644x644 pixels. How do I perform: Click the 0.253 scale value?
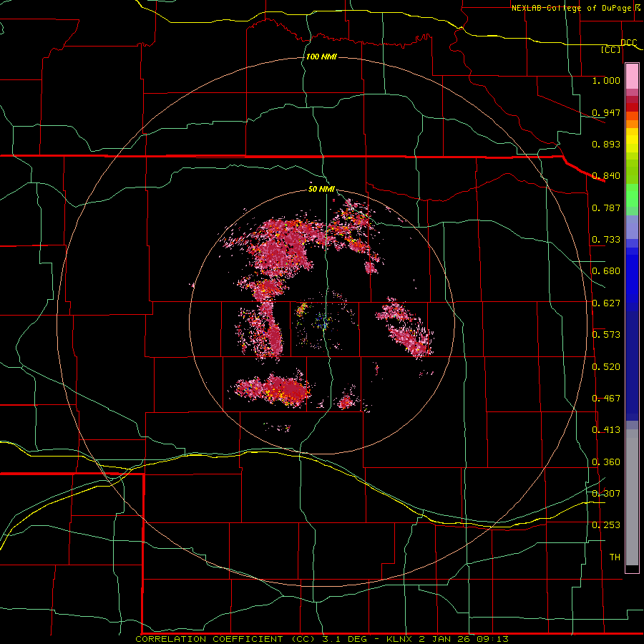coord(606,525)
